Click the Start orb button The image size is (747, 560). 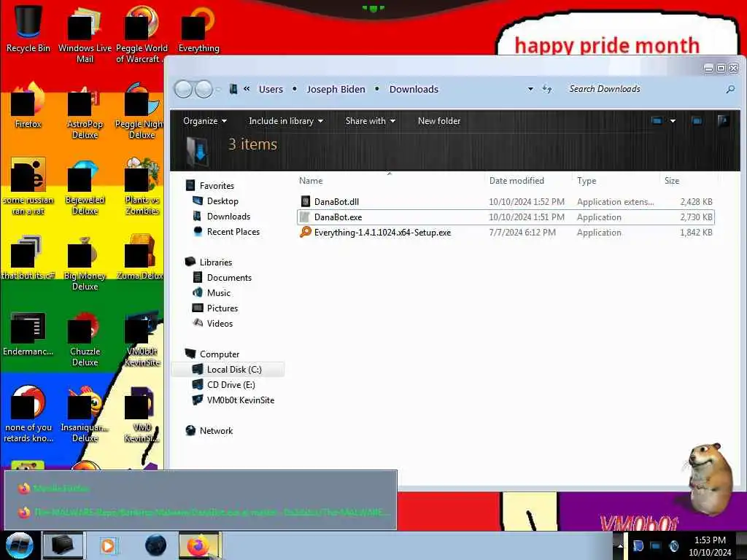pyautogui.click(x=19, y=545)
